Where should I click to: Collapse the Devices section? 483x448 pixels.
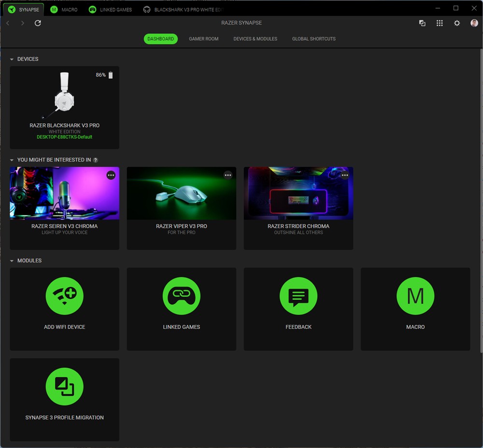[x=12, y=59]
